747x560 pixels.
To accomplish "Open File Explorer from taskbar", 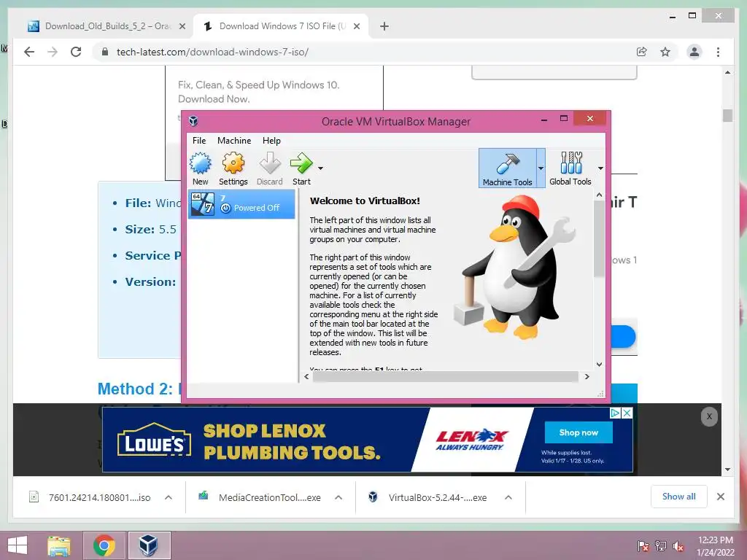I will pyautogui.click(x=59, y=545).
